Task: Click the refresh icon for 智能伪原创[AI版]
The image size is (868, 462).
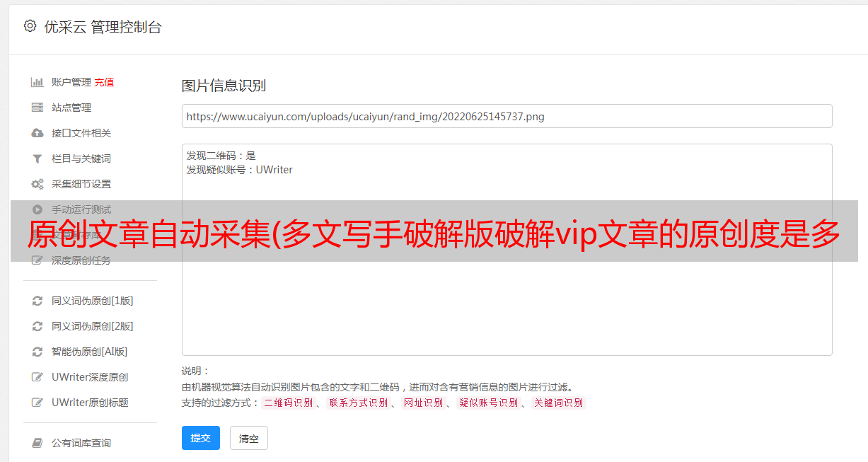Action: (x=37, y=352)
